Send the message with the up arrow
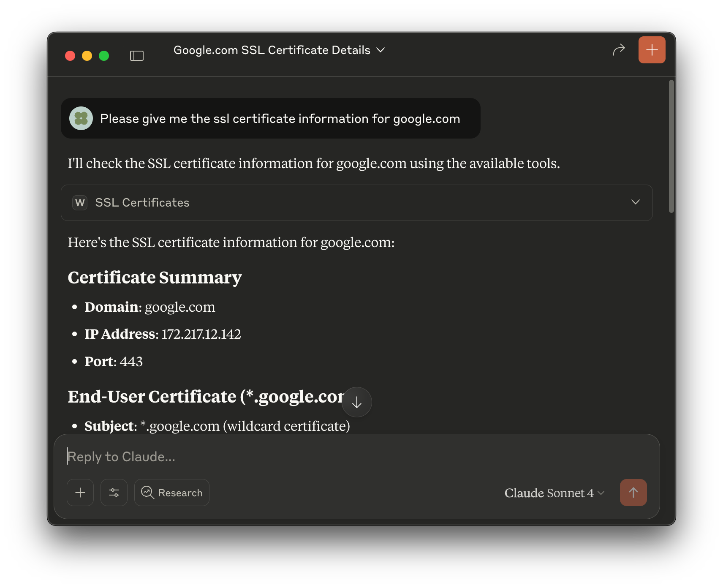Image resolution: width=723 pixels, height=588 pixels. coord(633,493)
